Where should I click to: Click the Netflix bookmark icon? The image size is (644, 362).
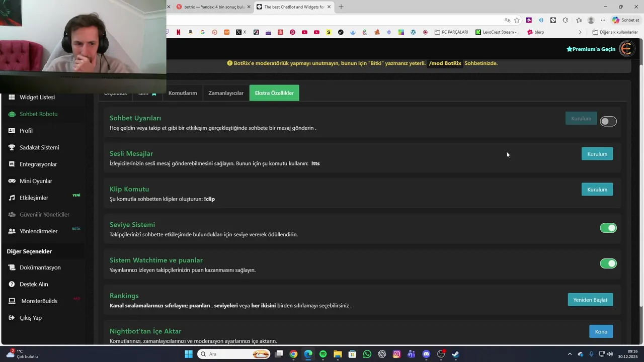coord(178,32)
